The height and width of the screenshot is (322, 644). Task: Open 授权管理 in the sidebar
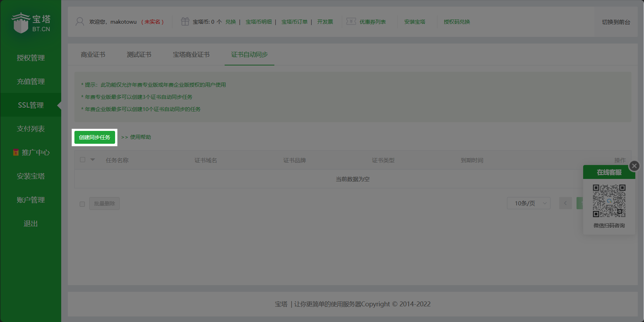31,58
